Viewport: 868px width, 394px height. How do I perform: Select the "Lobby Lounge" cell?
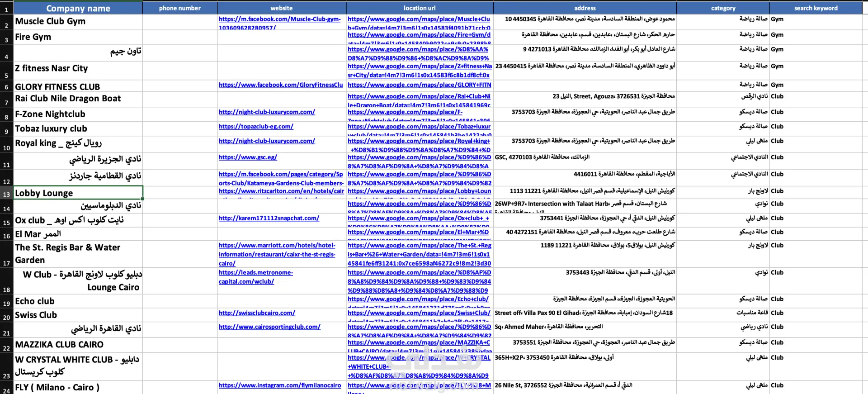click(x=78, y=193)
